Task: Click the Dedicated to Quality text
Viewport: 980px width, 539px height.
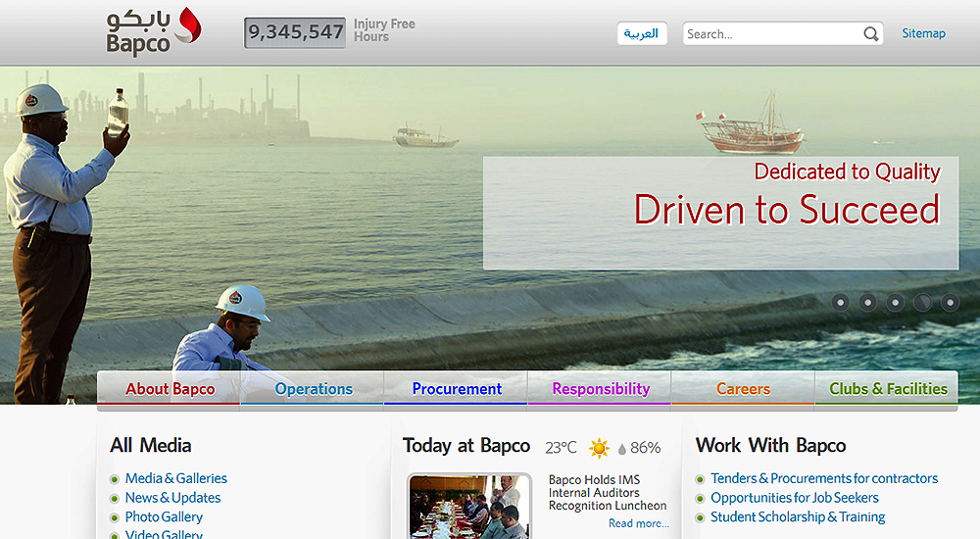Action: (847, 171)
